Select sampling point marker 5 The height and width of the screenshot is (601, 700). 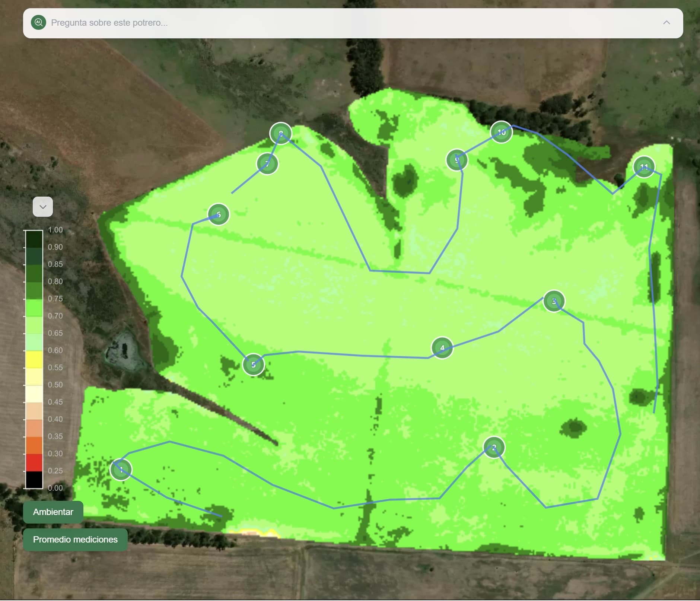(253, 365)
